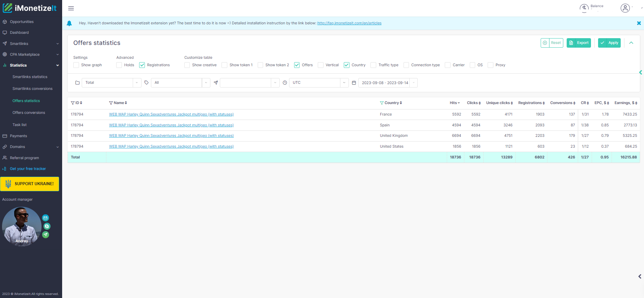Open the Balance wallet icon

584,8
